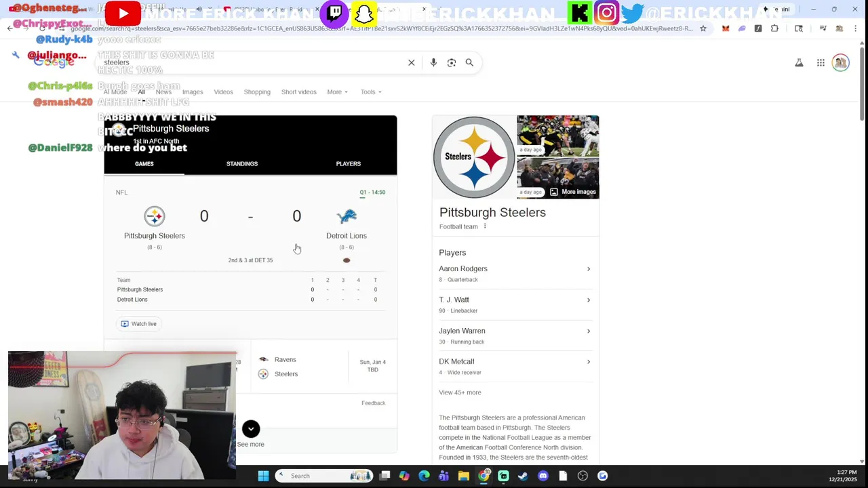Click the Pittsburgh Steelers team logo
Image resolution: width=868 pixels, height=488 pixels.
[x=155, y=216]
